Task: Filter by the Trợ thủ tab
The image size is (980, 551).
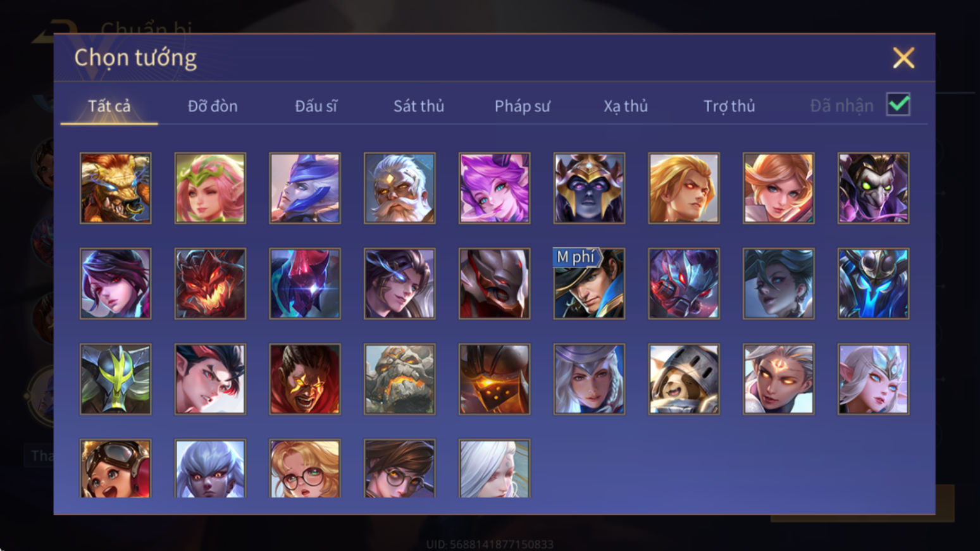Action: click(729, 106)
